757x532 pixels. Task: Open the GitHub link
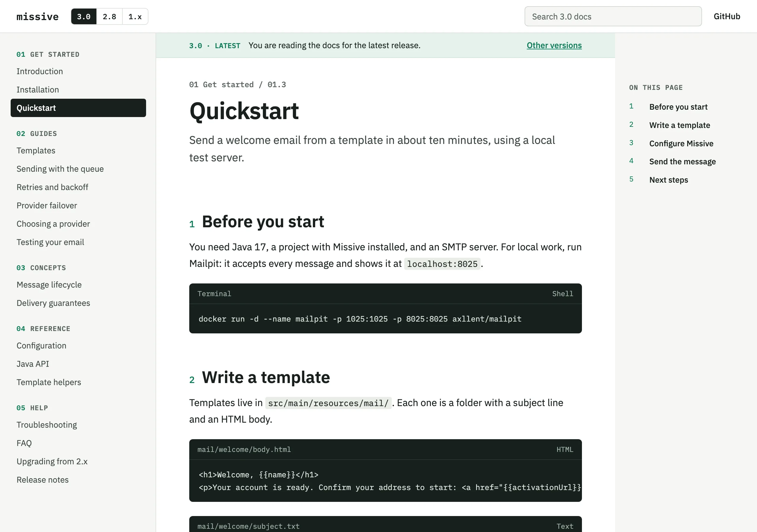coord(727,17)
